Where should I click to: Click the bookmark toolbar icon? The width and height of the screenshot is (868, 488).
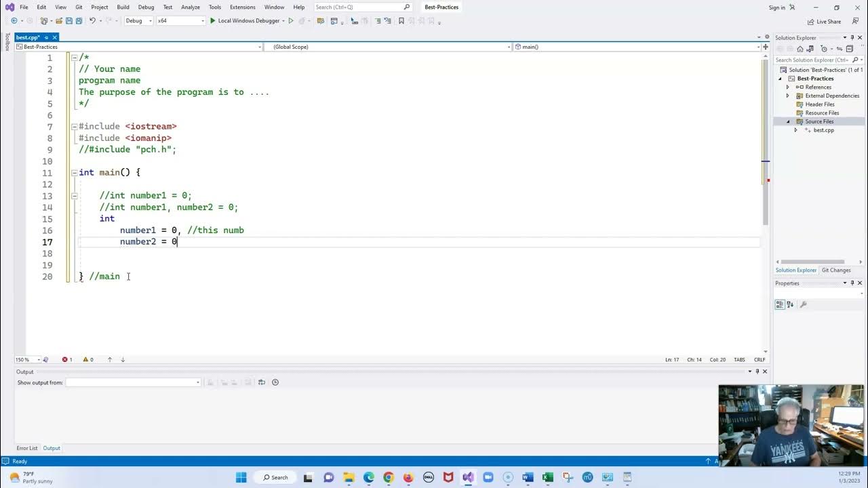tap(401, 21)
